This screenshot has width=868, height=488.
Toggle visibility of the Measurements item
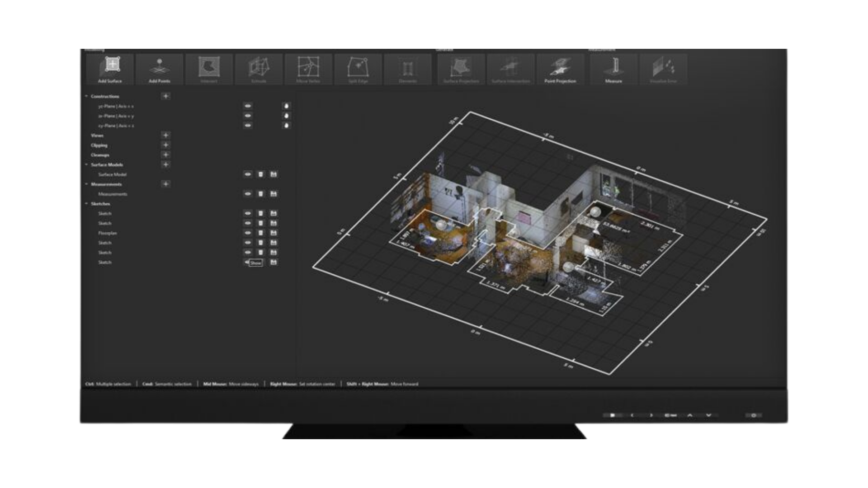tap(248, 194)
